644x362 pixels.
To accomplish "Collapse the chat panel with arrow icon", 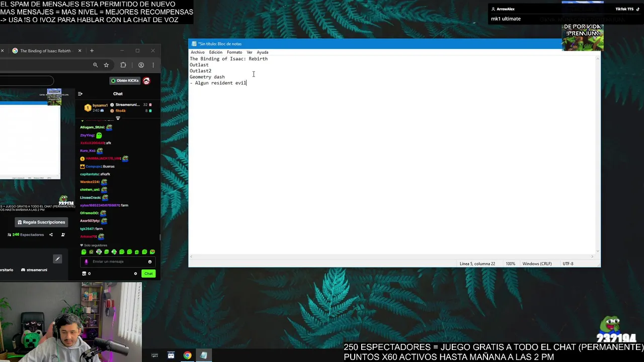I will [80, 94].
